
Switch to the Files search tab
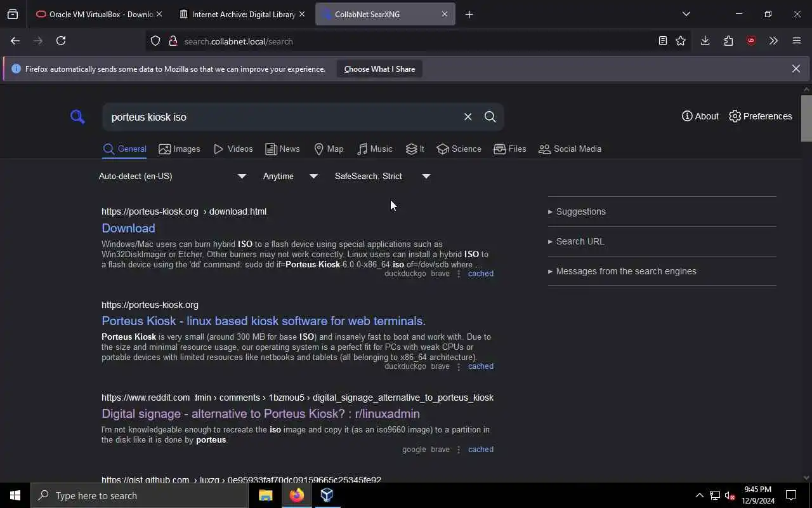point(510,149)
